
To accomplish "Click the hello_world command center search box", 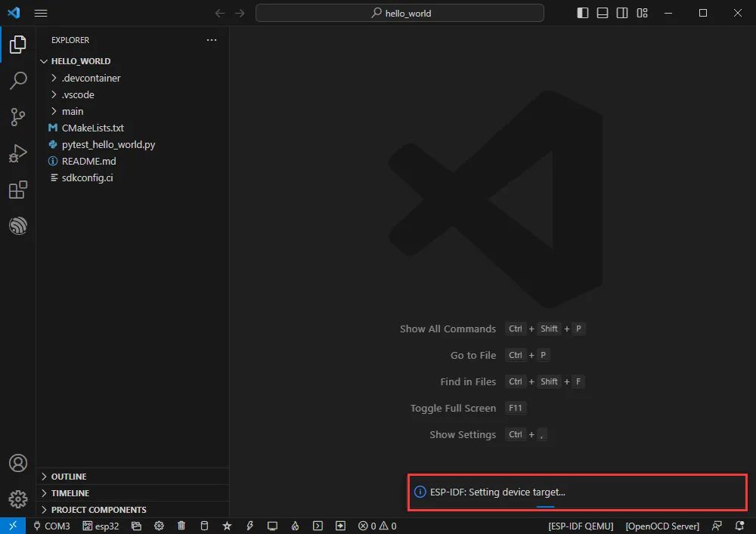I will click(400, 13).
